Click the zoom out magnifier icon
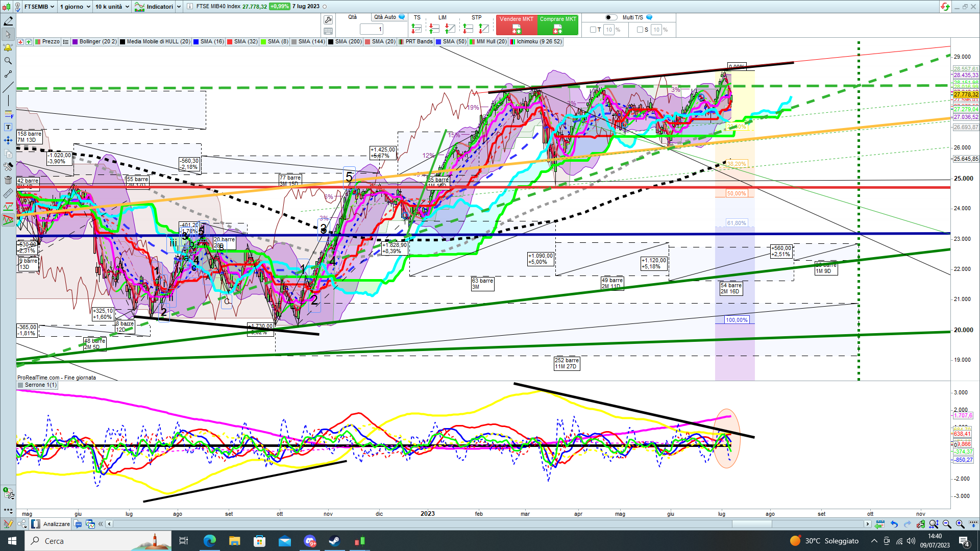The image size is (980, 551). (947, 524)
